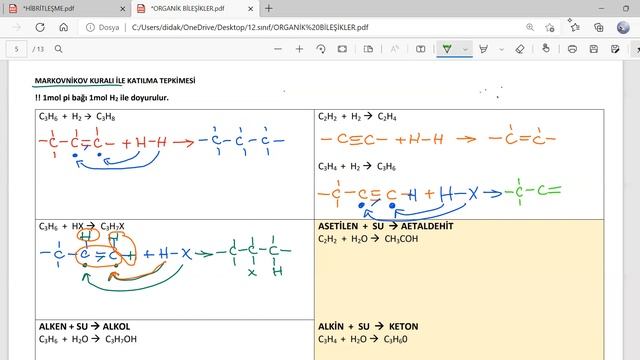This screenshot has height=360, width=640.
Task: Zoom in the PDF with plus
Action: tap(299, 49)
